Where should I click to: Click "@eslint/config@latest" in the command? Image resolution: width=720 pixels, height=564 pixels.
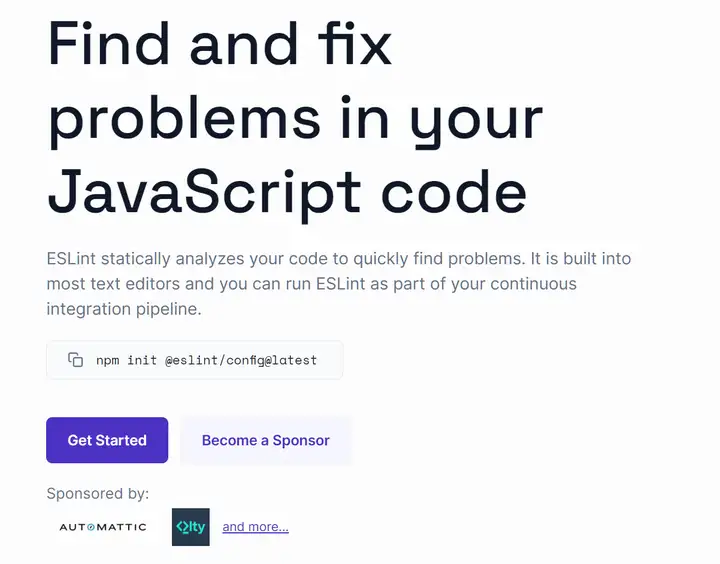(240, 360)
